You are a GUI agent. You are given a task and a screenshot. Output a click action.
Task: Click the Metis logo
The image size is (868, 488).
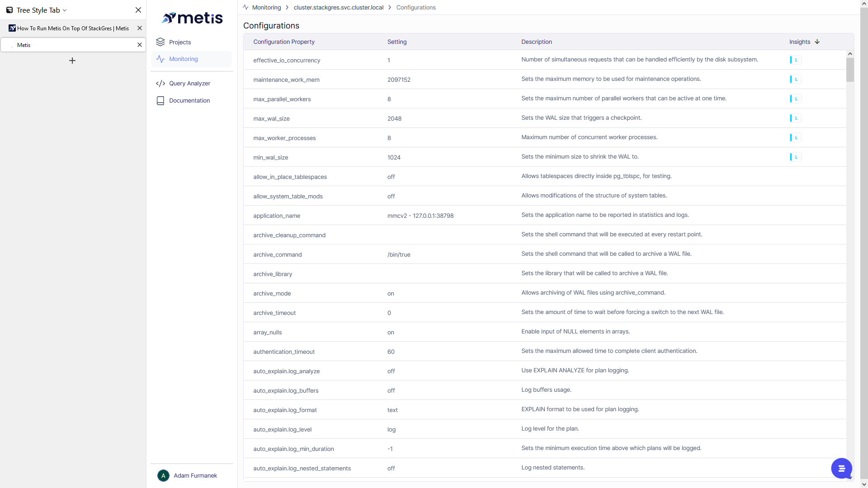coord(192,18)
